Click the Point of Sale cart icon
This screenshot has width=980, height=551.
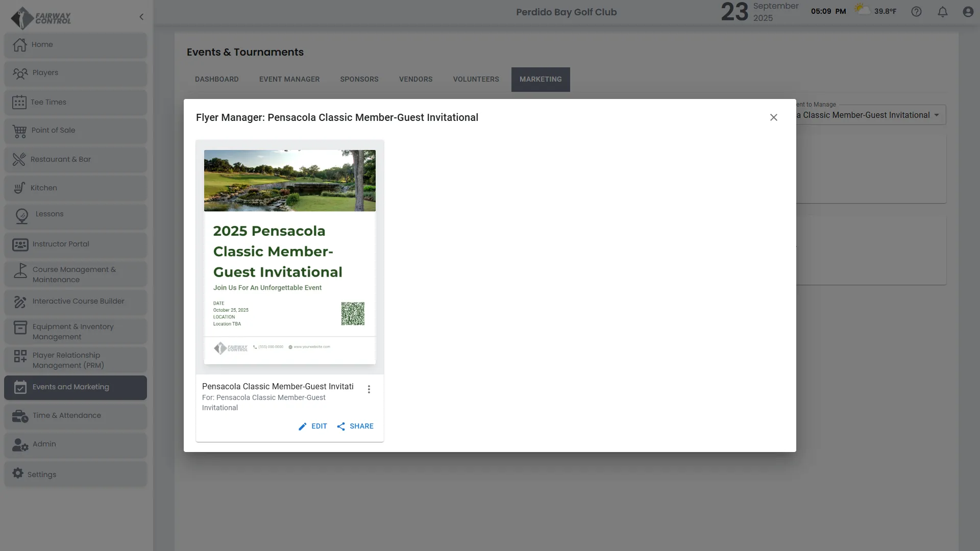coord(20,131)
